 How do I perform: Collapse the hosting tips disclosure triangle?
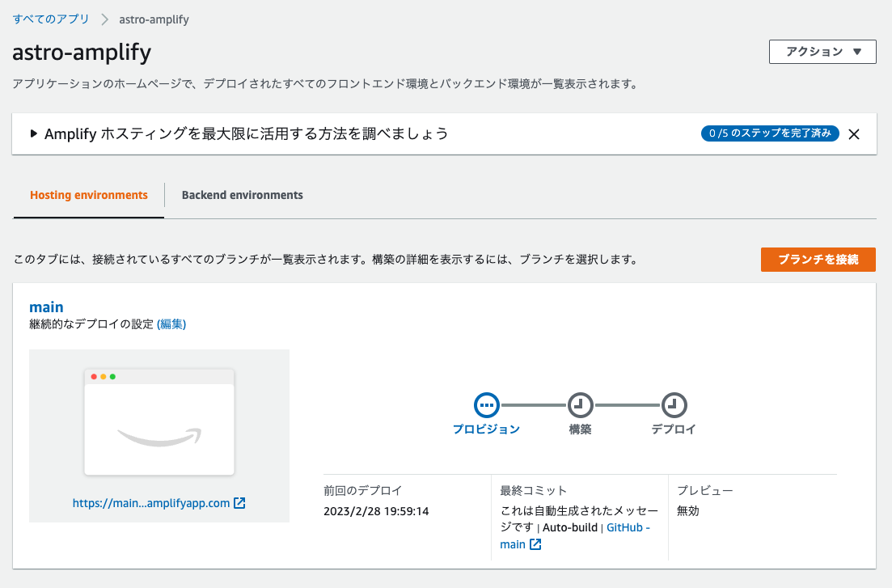pos(32,133)
